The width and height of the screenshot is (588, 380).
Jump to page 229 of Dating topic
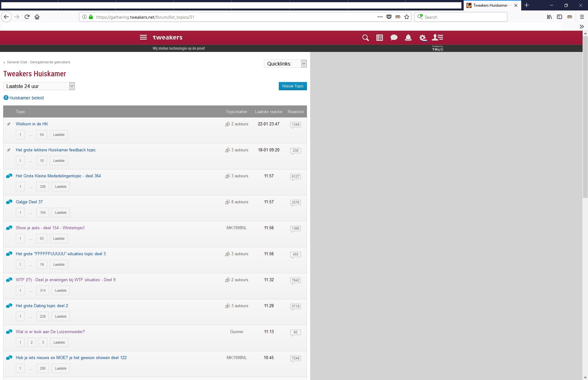tap(43, 316)
